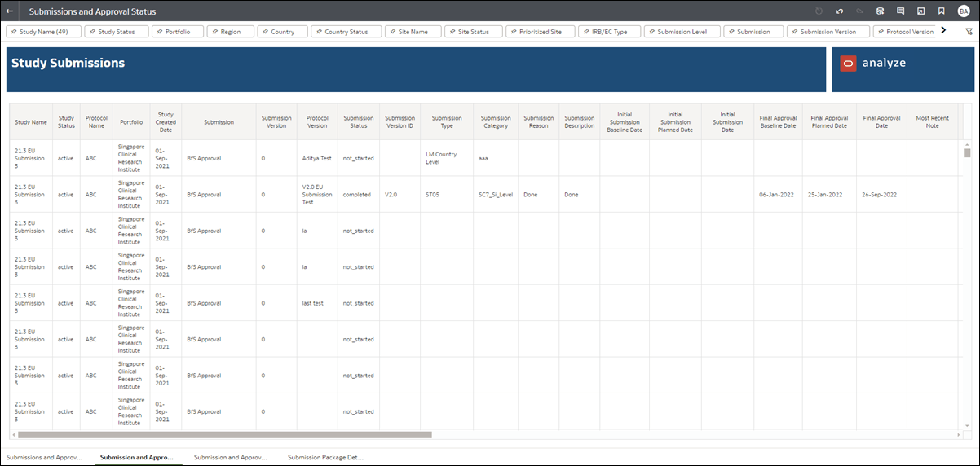Click the back arrow beside the workbook title
The image size is (980, 466).
coord(10,11)
